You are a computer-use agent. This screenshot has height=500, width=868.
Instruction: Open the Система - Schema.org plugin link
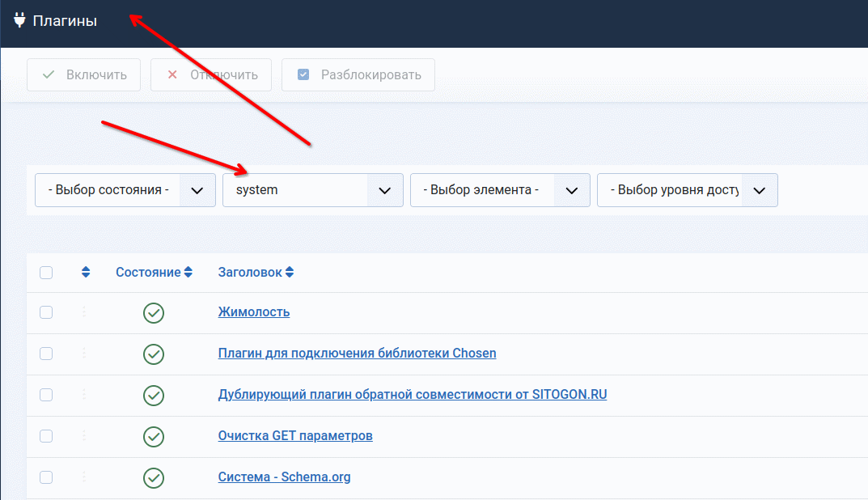tap(284, 477)
